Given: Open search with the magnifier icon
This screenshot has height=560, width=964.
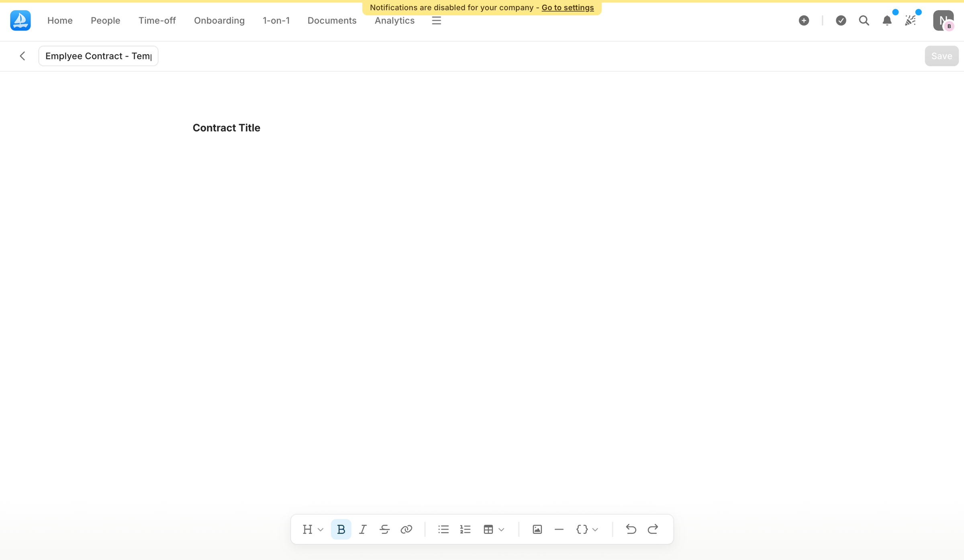Looking at the screenshot, I should coord(864,20).
